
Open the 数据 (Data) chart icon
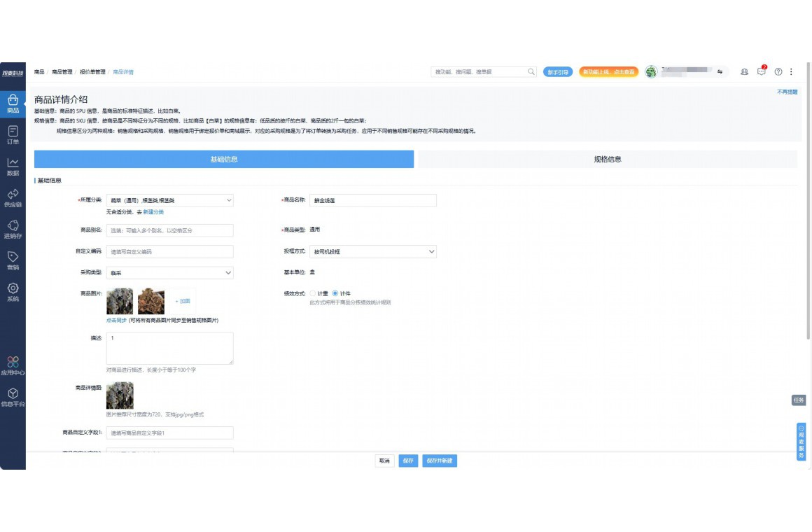click(x=13, y=166)
